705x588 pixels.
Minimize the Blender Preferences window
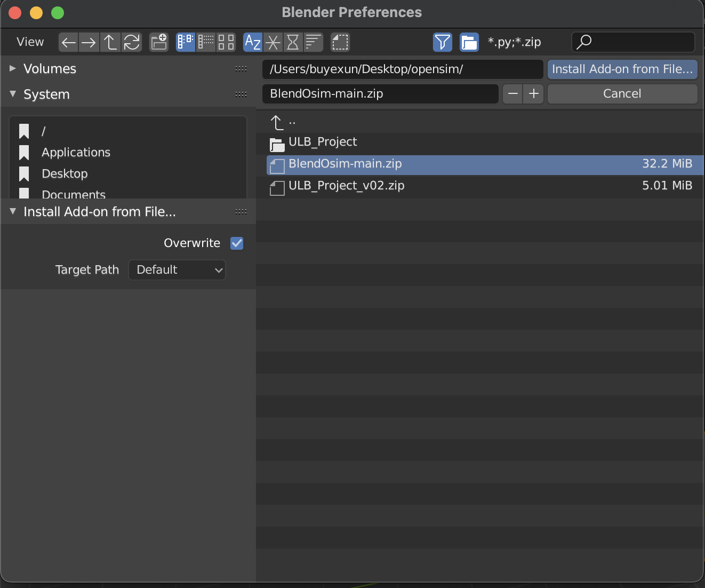[x=36, y=13]
